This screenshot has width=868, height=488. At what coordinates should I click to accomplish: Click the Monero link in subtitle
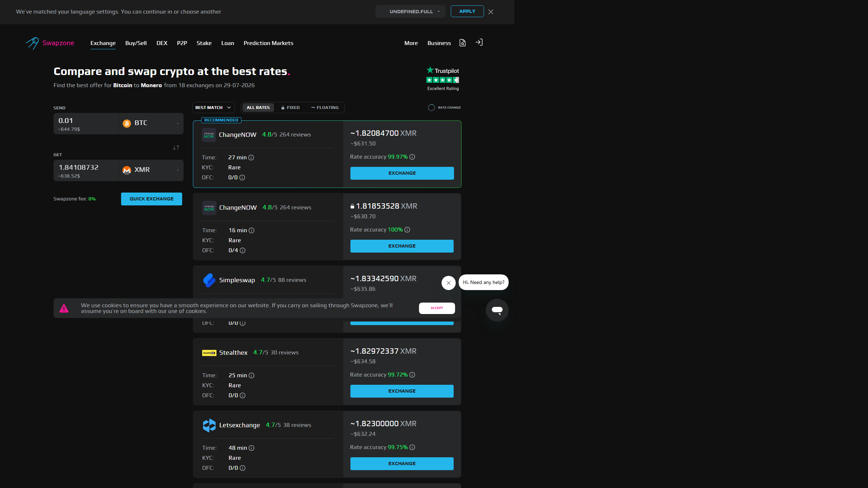pos(151,85)
